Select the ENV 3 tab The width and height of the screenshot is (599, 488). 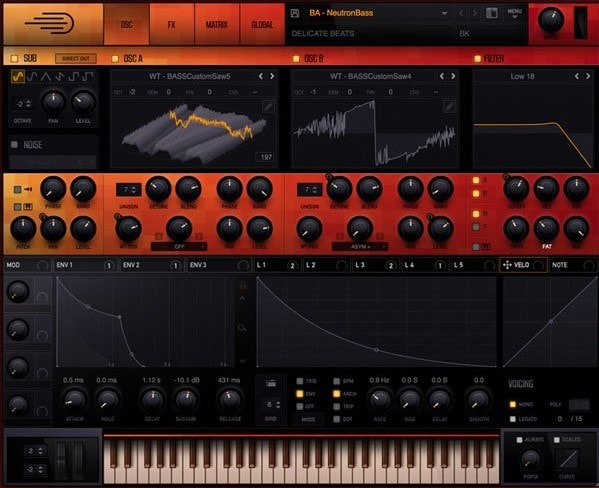(219, 265)
